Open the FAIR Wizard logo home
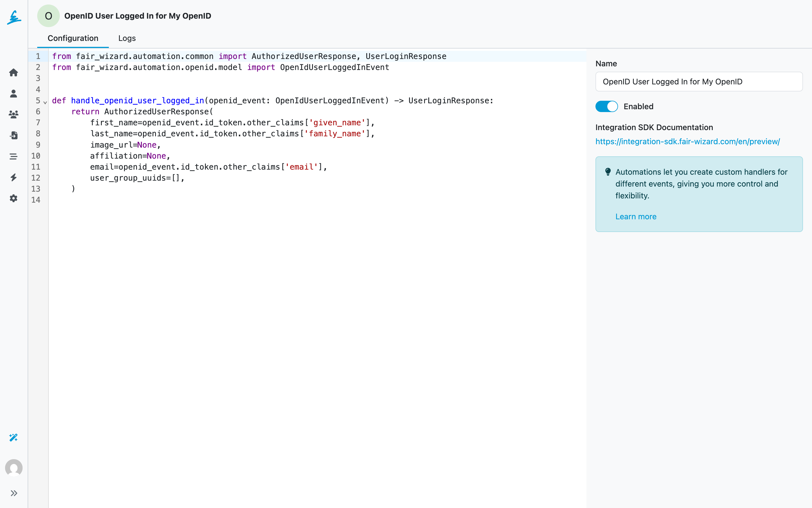The height and width of the screenshot is (508, 812). point(14,17)
